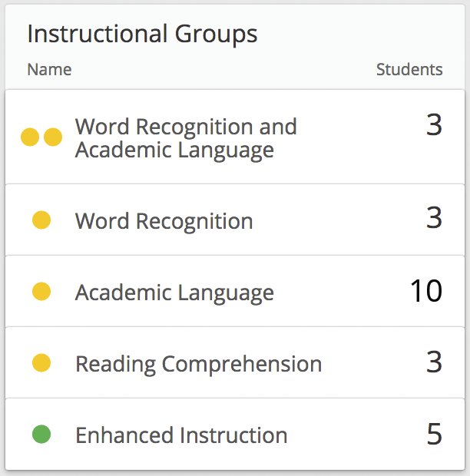Screen dimensions: 470x476
Task: Select the Reading Comprehension group name
Action: click(198, 363)
